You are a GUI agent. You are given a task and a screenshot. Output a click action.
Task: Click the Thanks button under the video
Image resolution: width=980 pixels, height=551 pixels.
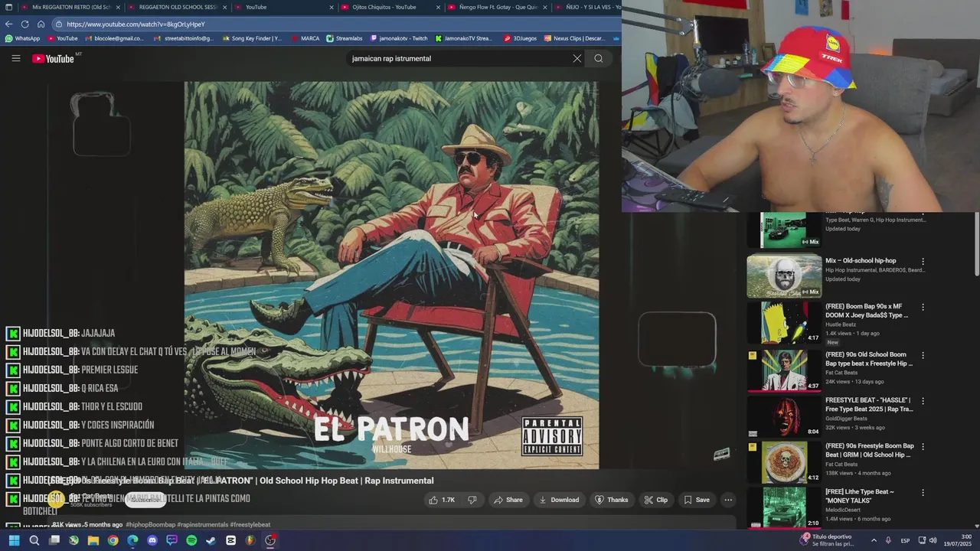612,500
